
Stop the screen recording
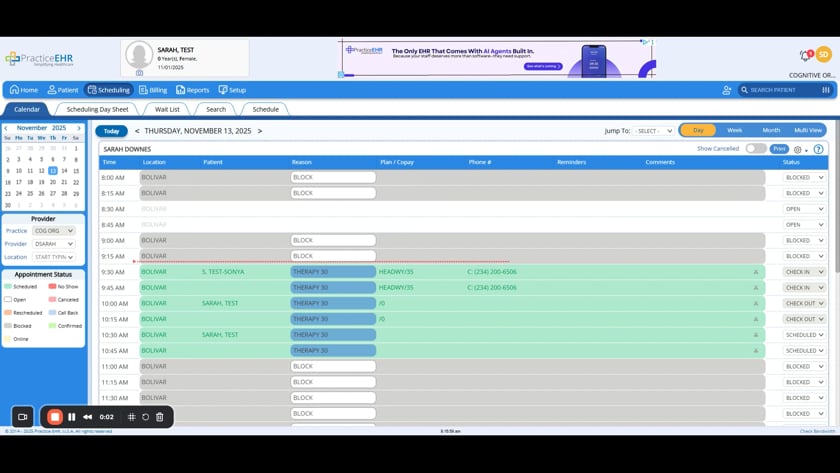pos(55,417)
